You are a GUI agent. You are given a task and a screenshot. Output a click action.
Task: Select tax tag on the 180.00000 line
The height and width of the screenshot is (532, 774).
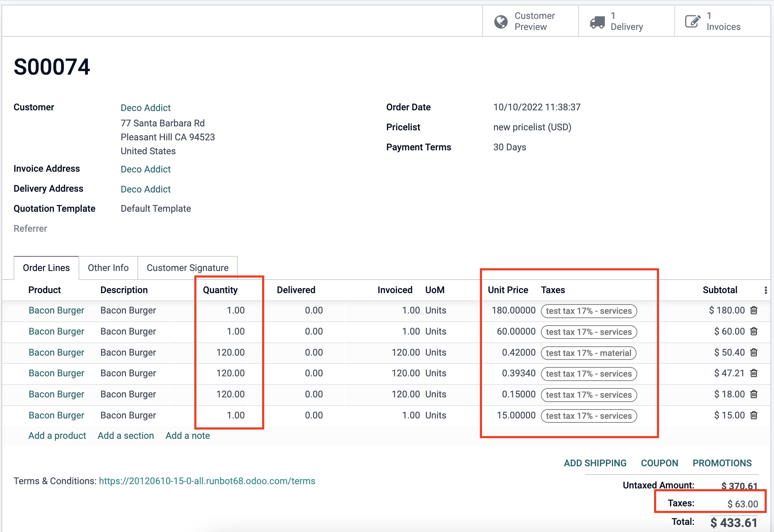(x=589, y=311)
